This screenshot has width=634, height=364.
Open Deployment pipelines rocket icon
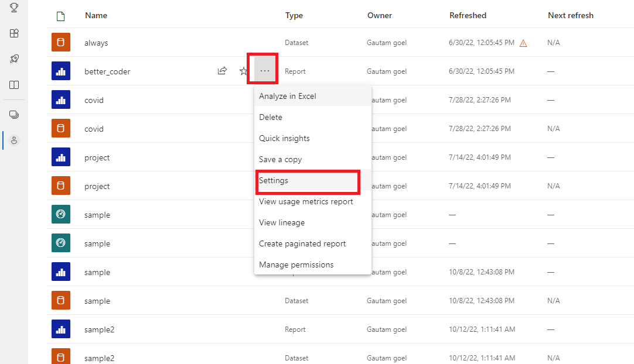click(x=15, y=59)
